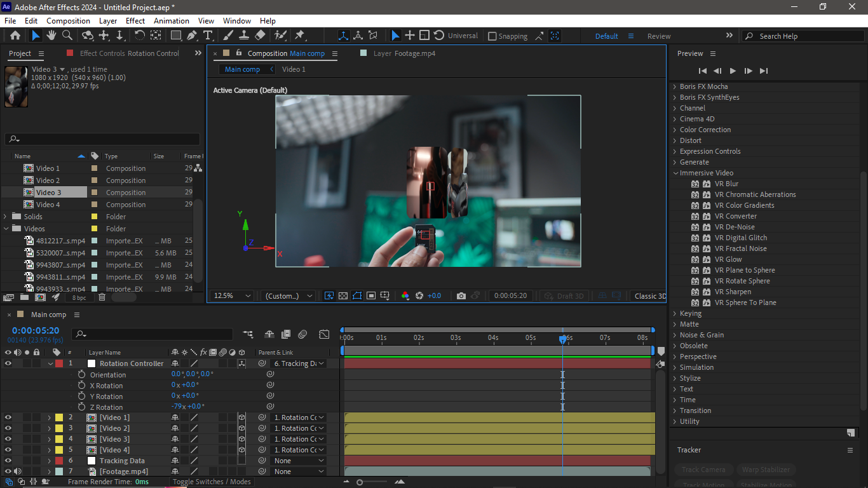Screen dimensions: 868x488
Task: Select the Brush tool
Action: click(x=228, y=36)
